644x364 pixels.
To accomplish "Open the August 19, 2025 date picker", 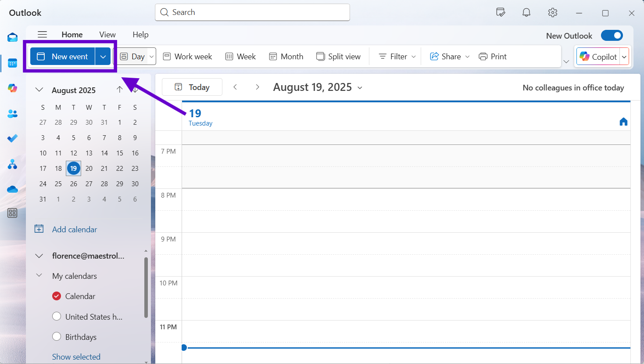I will (x=318, y=87).
